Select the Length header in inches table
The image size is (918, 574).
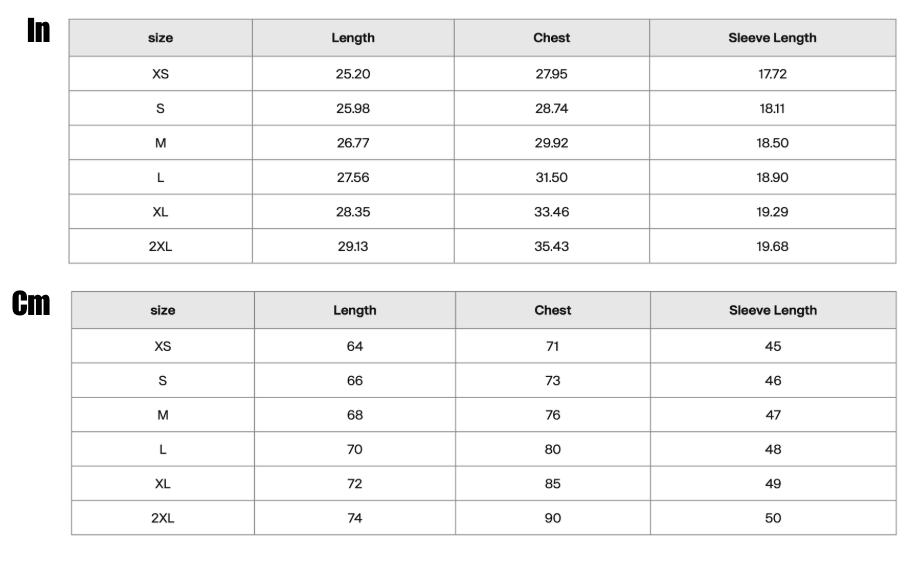pyautogui.click(x=353, y=38)
